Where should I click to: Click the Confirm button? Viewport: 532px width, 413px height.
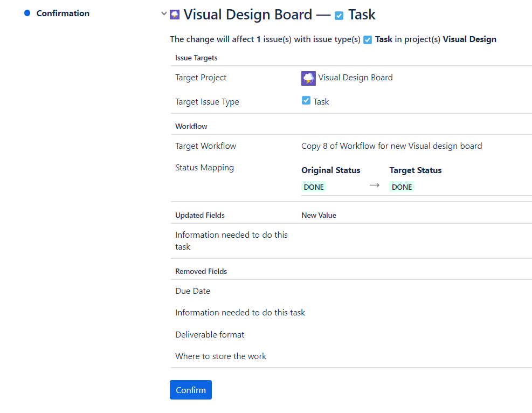coord(191,390)
